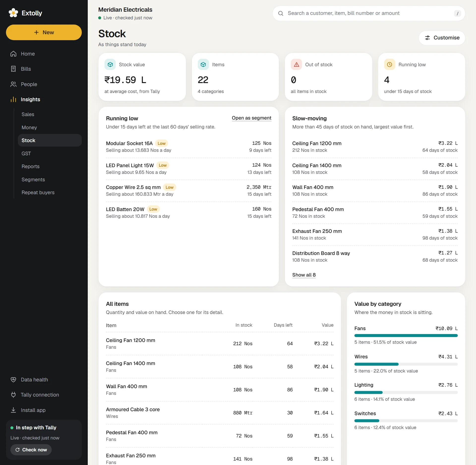This screenshot has width=476, height=465.
Task: Click the Check now button
Action: tap(31, 450)
